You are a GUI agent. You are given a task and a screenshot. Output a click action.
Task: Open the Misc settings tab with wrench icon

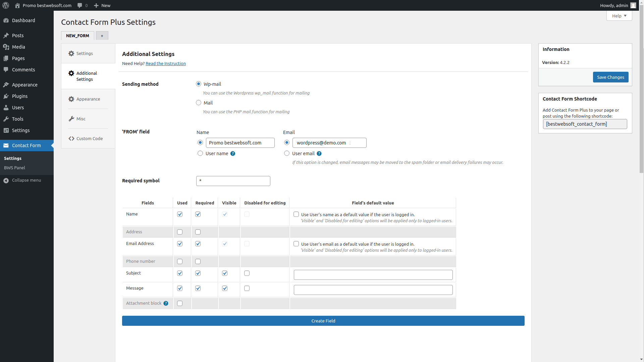coord(81,119)
